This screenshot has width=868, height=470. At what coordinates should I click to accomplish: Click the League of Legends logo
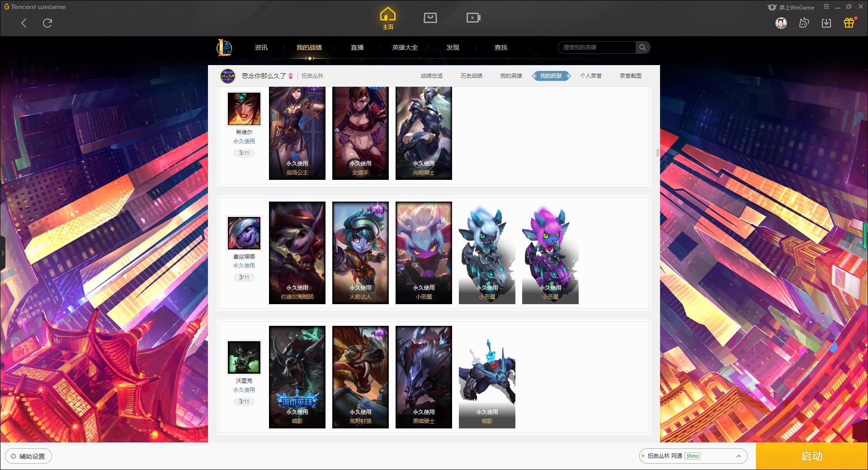[224, 47]
